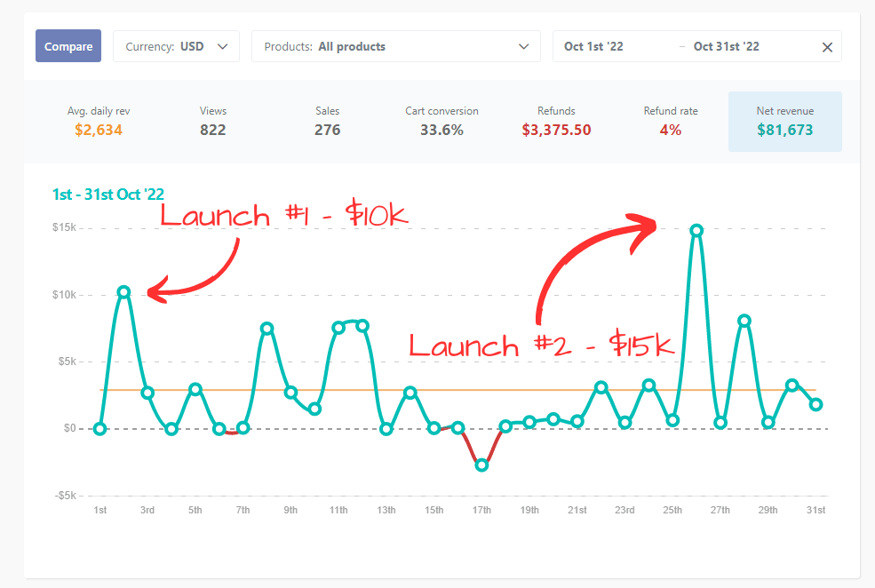Show the Cart conversion metric

point(441,122)
